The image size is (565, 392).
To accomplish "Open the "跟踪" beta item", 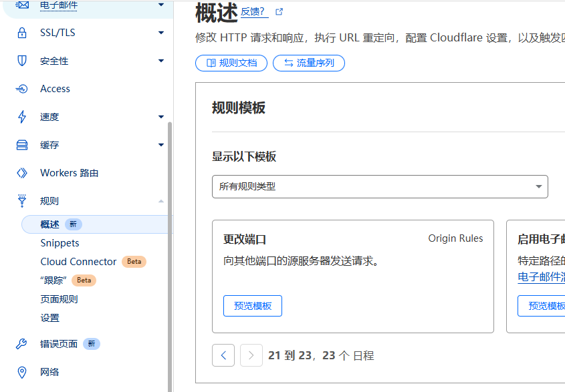I will tap(53, 280).
